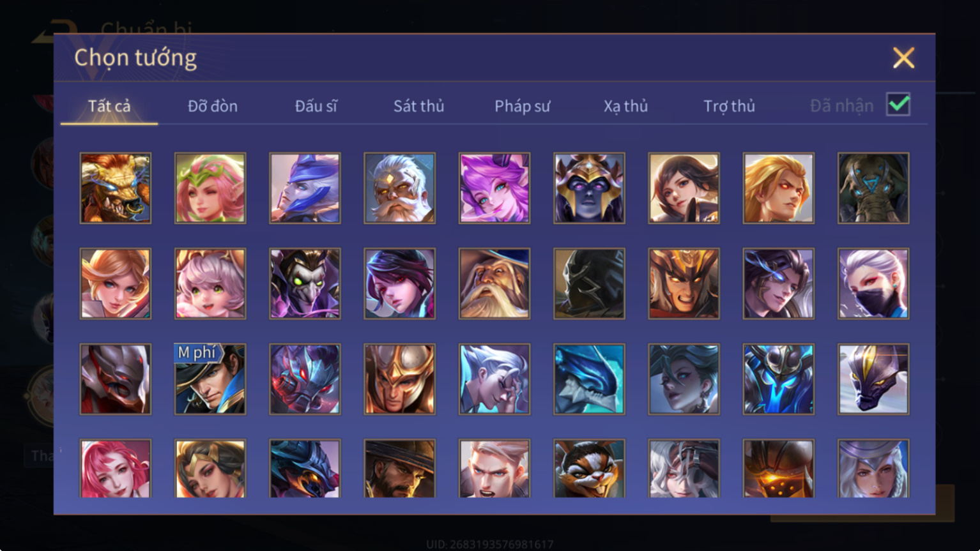Open the Đấu sĩ tab

click(x=316, y=106)
